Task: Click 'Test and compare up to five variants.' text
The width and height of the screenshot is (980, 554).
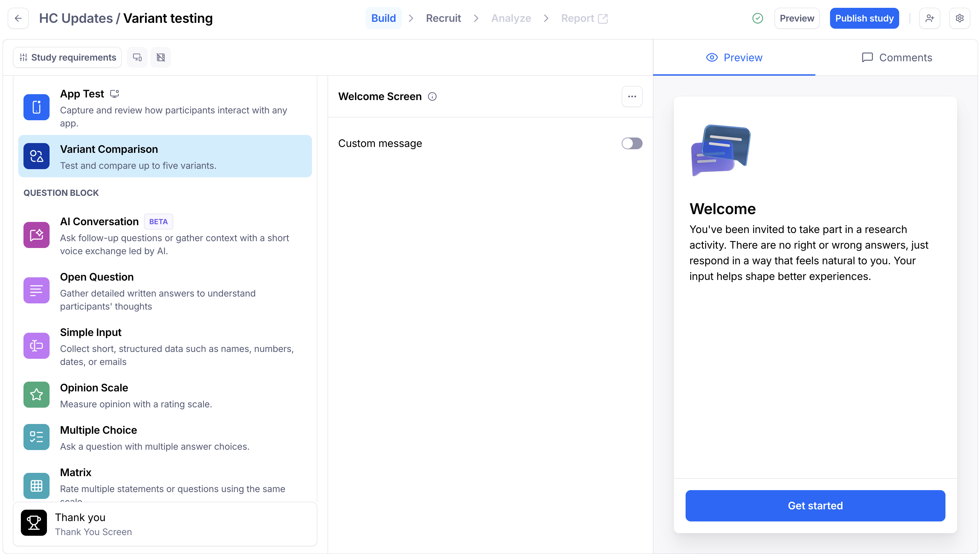Action: pyautogui.click(x=138, y=166)
